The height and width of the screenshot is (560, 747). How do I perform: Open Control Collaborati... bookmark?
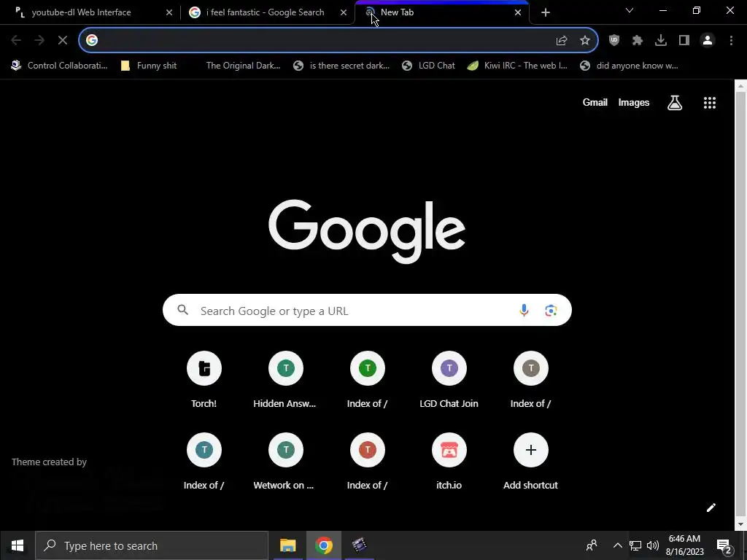click(60, 66)
